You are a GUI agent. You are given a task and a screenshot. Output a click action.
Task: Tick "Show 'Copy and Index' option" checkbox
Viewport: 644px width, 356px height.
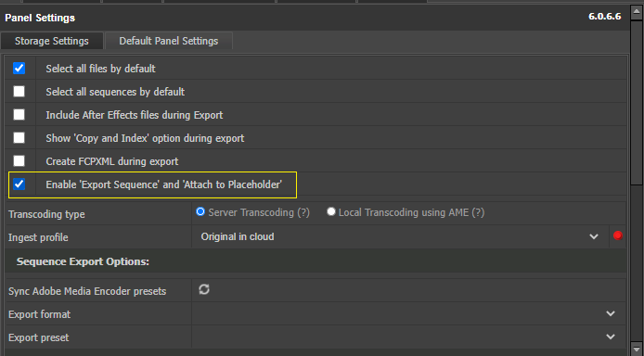click(x=19, y=138)
